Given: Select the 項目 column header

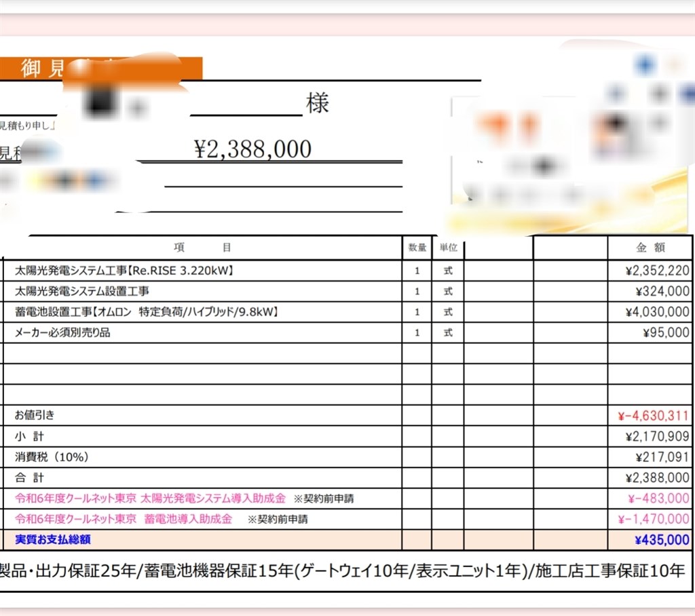Looking at the screenshot, I should pos(202,247).
